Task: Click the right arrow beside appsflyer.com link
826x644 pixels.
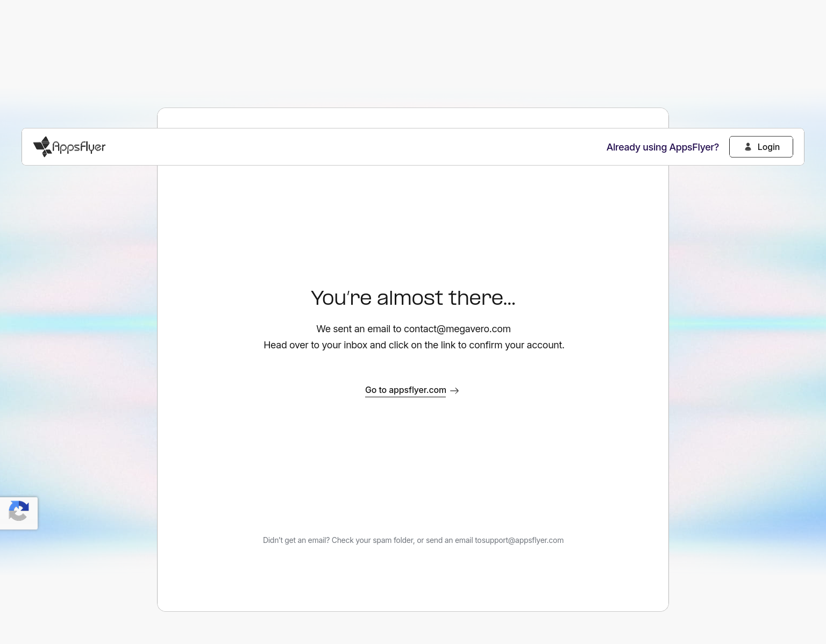Action: pyautogui.click(x=454, y=391)
